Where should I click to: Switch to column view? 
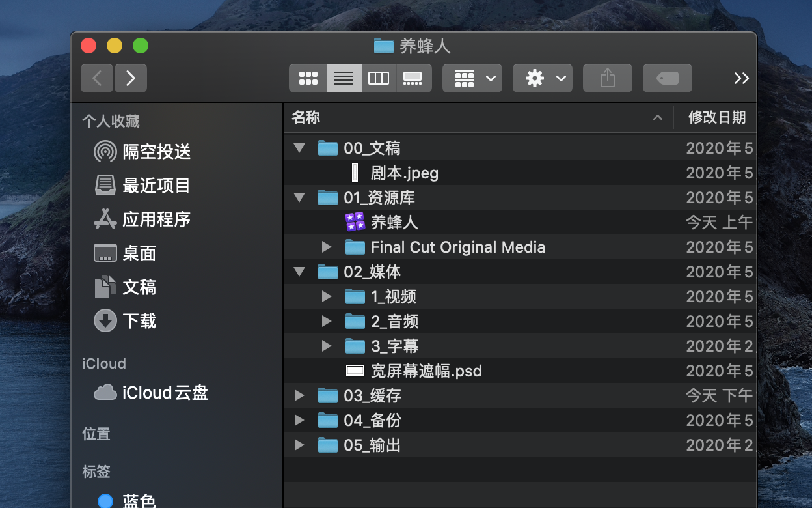point(379,78)
